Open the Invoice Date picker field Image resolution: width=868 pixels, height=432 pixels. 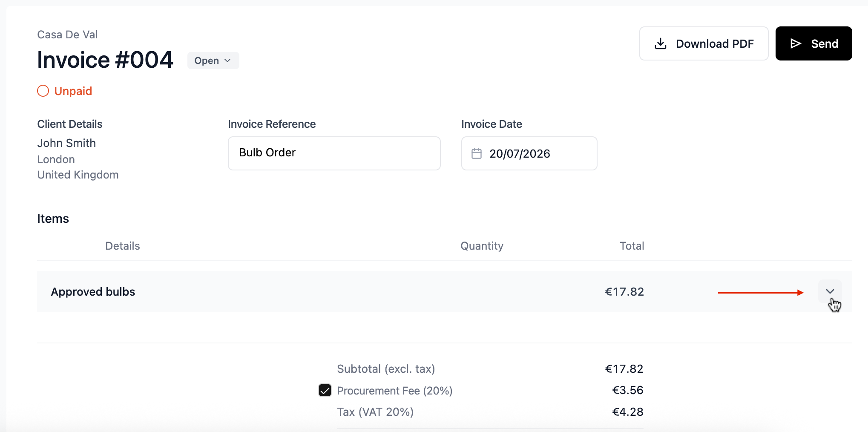coord(529,153)
